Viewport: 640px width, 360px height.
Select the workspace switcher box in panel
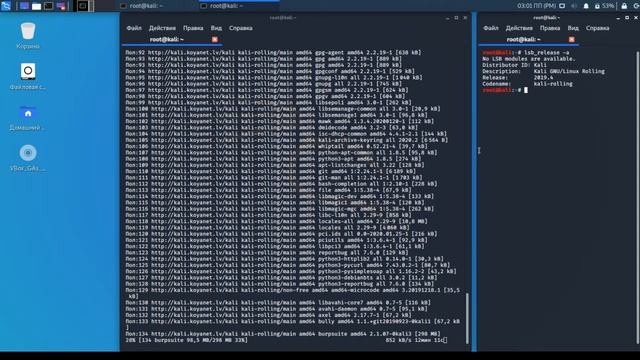click(x=83, y=6)
